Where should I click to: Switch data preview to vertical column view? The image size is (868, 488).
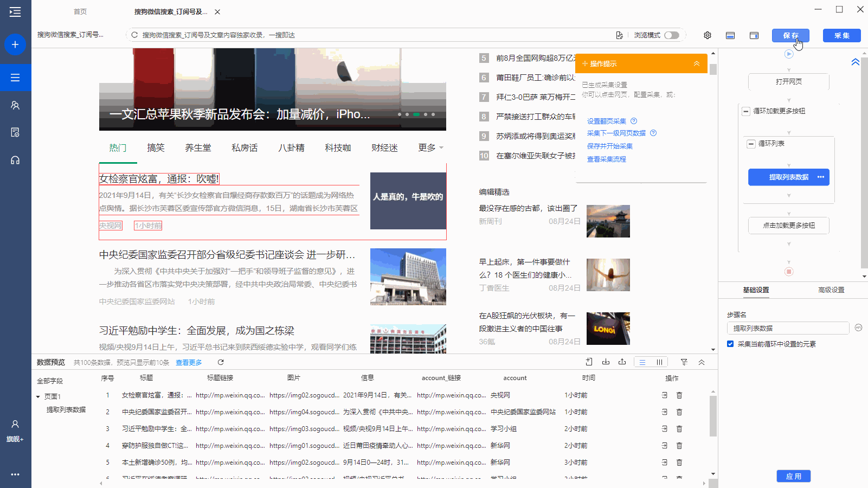659,362
